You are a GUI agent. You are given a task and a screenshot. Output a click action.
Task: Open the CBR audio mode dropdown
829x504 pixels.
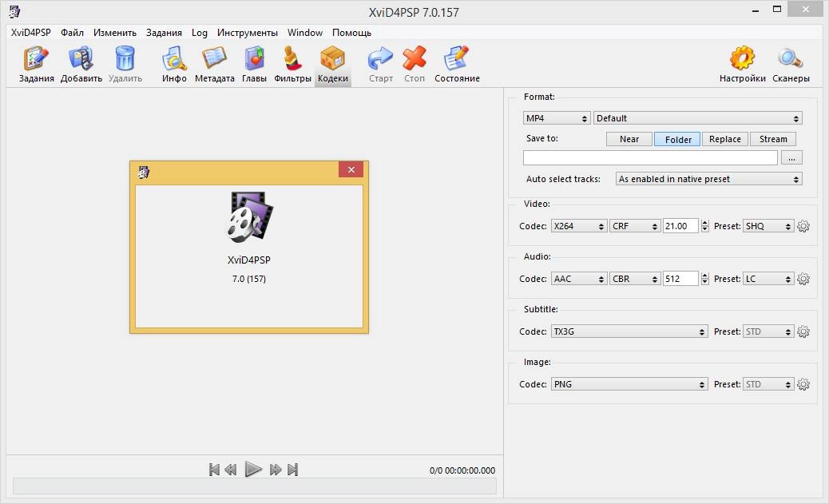(634, 279)
